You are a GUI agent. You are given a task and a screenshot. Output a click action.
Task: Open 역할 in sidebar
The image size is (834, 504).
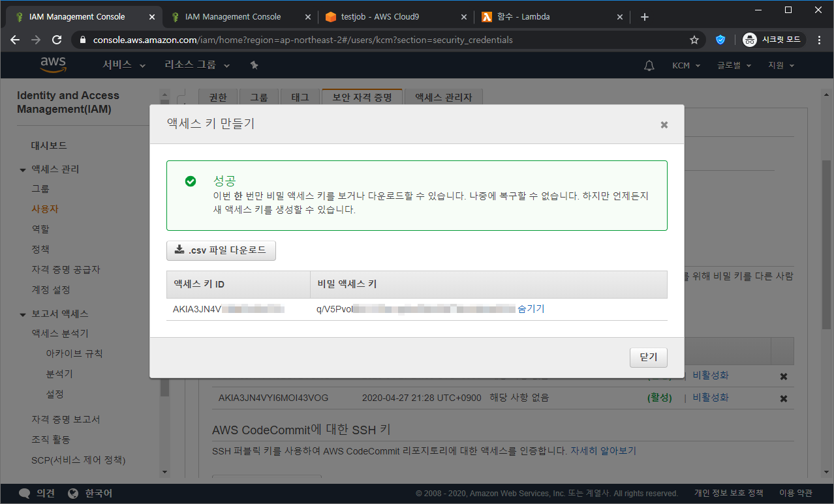(x=40, y=229)
